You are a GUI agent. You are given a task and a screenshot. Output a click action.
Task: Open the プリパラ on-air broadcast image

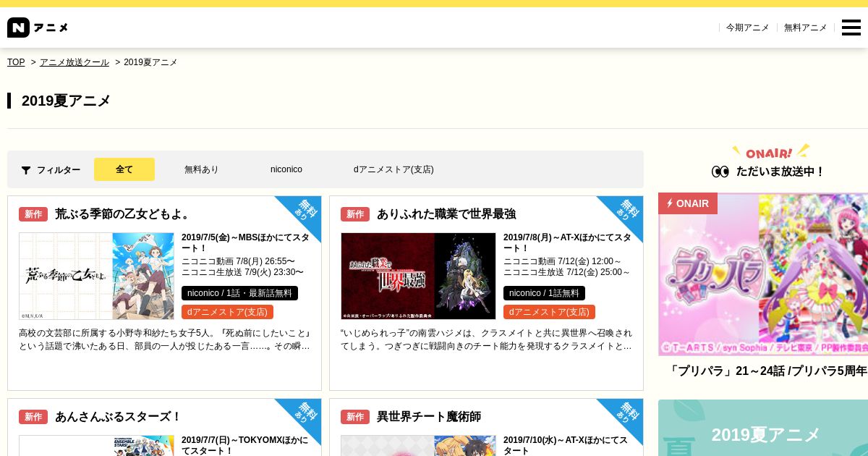pos(763,274)
